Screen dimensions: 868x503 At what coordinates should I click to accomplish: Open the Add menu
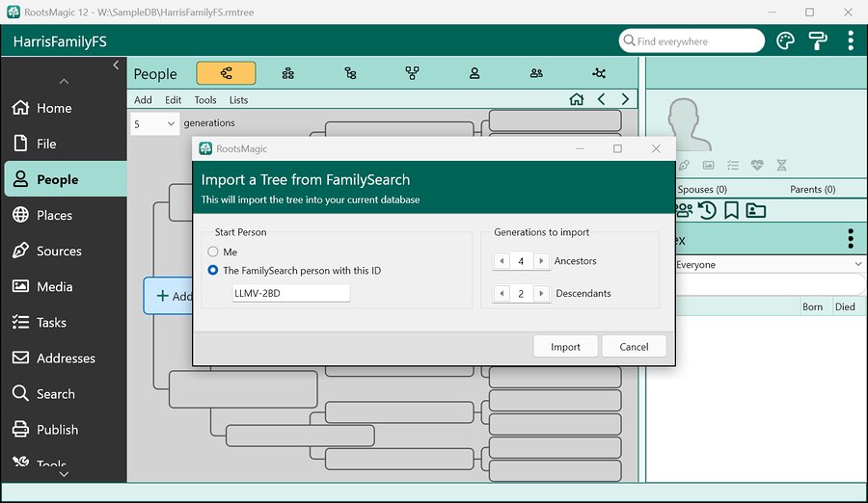143,99
